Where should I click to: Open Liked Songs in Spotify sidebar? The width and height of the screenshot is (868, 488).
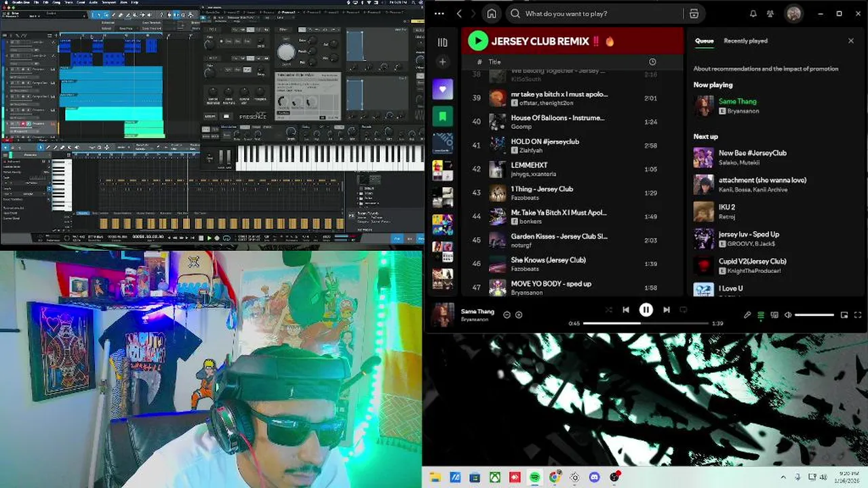click(443, 89)
